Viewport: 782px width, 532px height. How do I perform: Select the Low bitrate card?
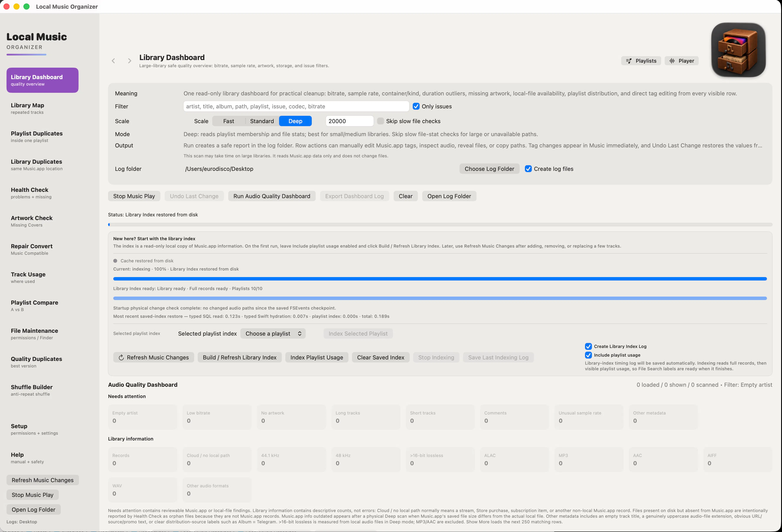pyautogui.click(x=217, y=417)
